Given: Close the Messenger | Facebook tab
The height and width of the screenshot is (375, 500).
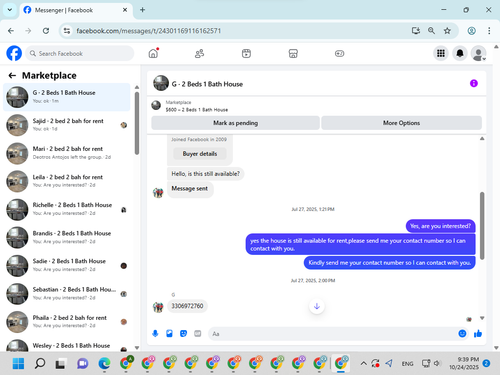Looking at the screenshot, I should pyautogui.click(x=125, y=10).
